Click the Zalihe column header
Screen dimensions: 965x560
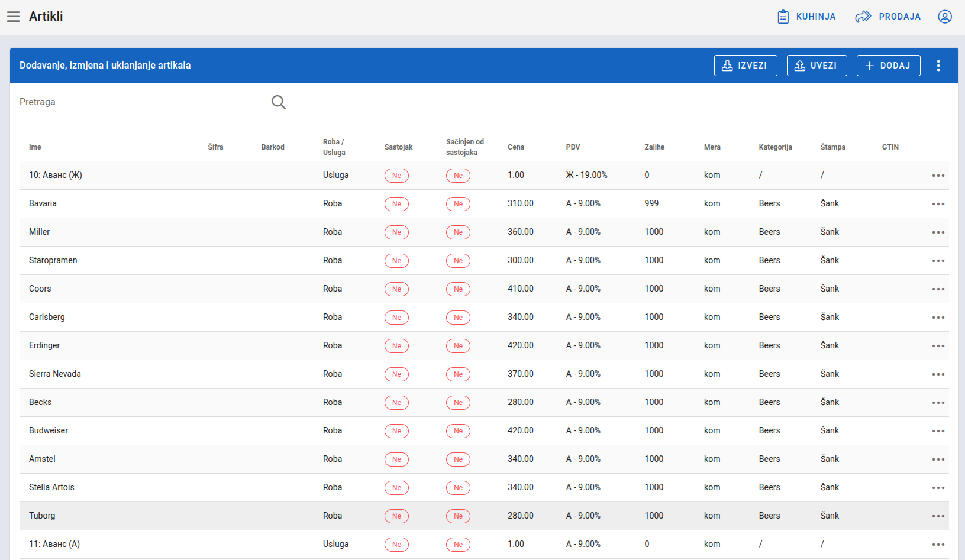pyautogui.click(x=654, y=147)
